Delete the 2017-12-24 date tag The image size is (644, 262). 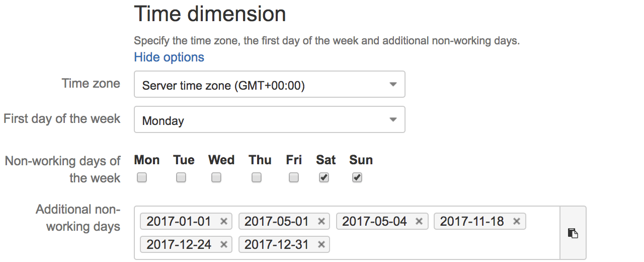point(224,245)
